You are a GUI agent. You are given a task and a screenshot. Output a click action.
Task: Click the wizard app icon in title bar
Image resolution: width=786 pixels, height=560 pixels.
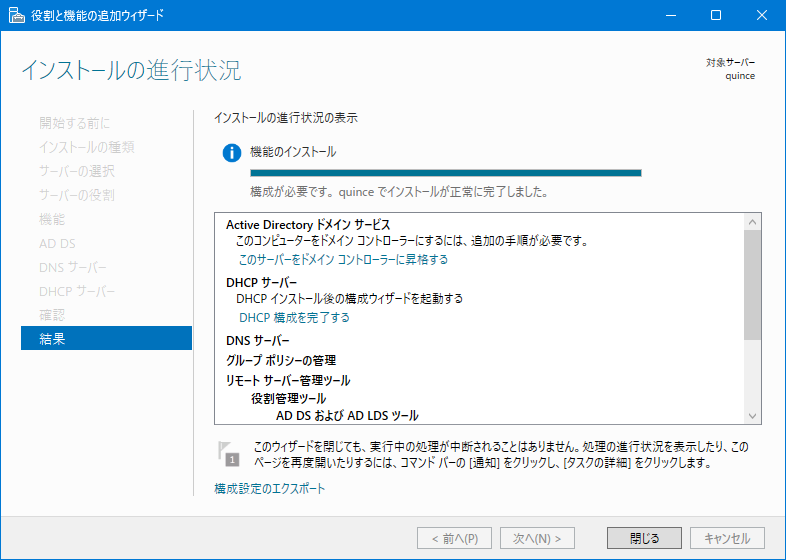17,16
